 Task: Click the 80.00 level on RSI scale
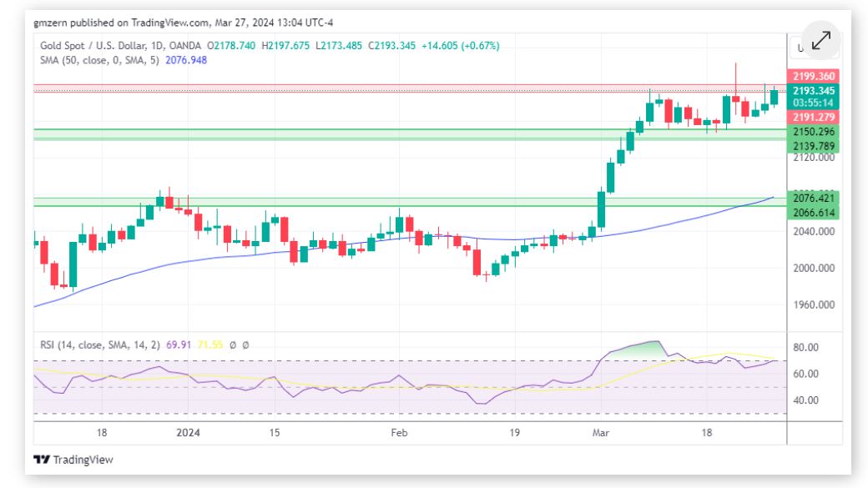click(x=805, y=347)
